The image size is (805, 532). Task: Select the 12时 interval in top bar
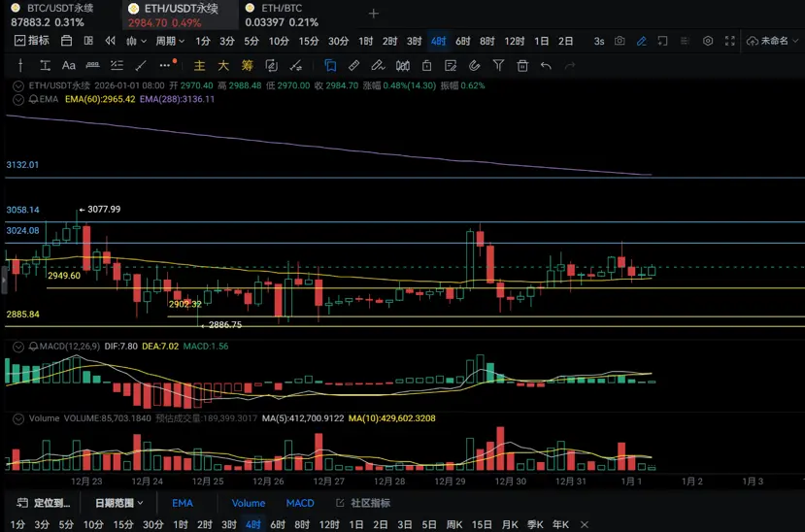pyautogui.click(x=514, y=41)
